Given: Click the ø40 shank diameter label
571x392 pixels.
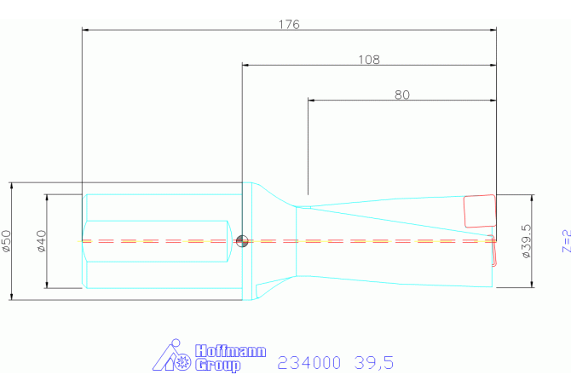Looking at the screenshot, I should point(41,242).
